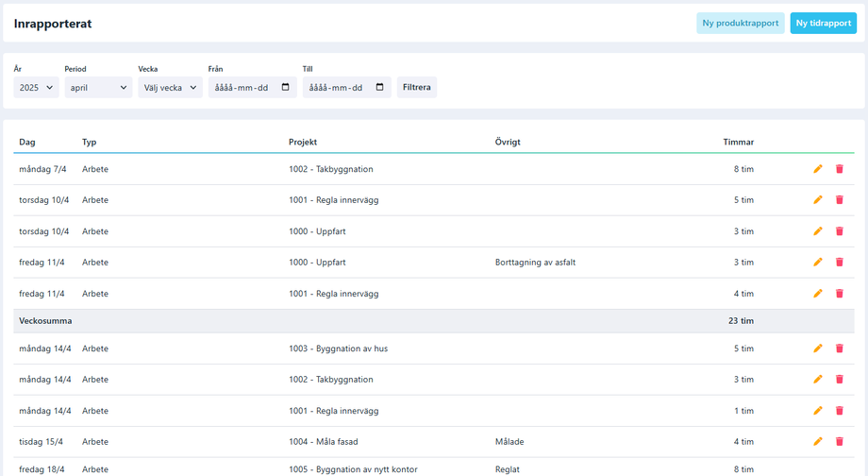Click into the Från date input
Screen dimensions: 868x476
242,88
